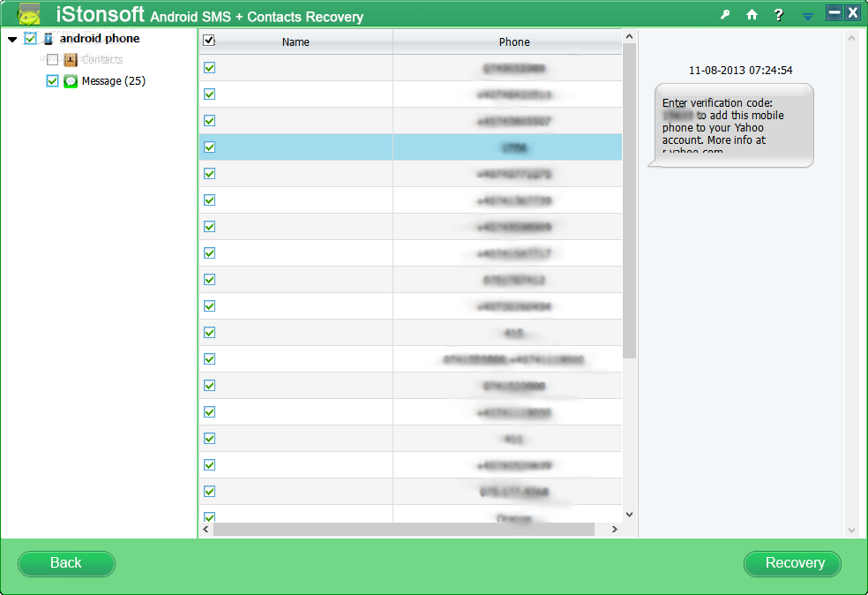
Task: Click the horizontal scrollbar right arrow
Action: point(615,529)
